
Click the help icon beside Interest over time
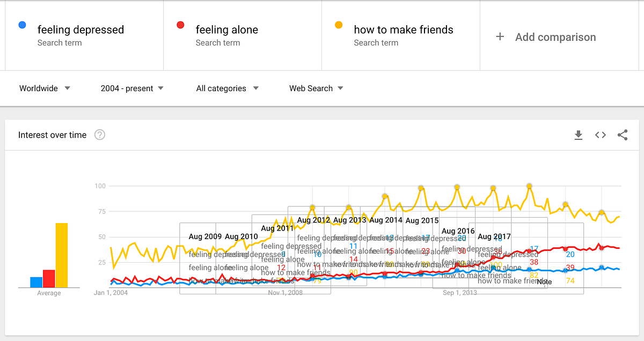99,135
